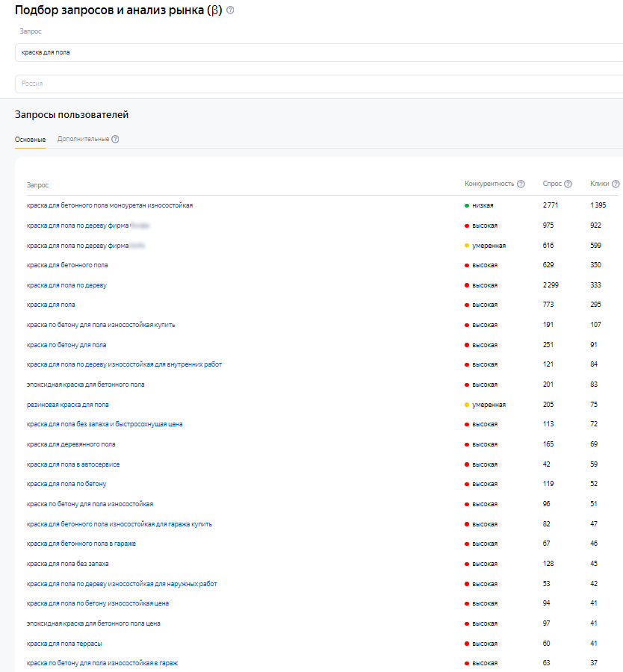Click умеренная value in резиновая краска row
The image size is (623, 672).
pyautogui.click(x=489, y=405)
